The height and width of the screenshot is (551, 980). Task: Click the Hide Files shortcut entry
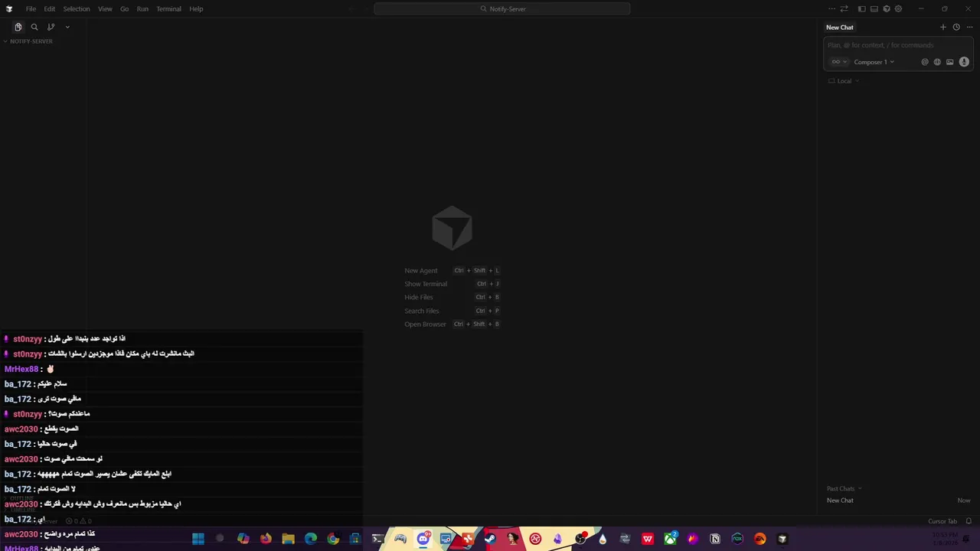pos(452,297)
